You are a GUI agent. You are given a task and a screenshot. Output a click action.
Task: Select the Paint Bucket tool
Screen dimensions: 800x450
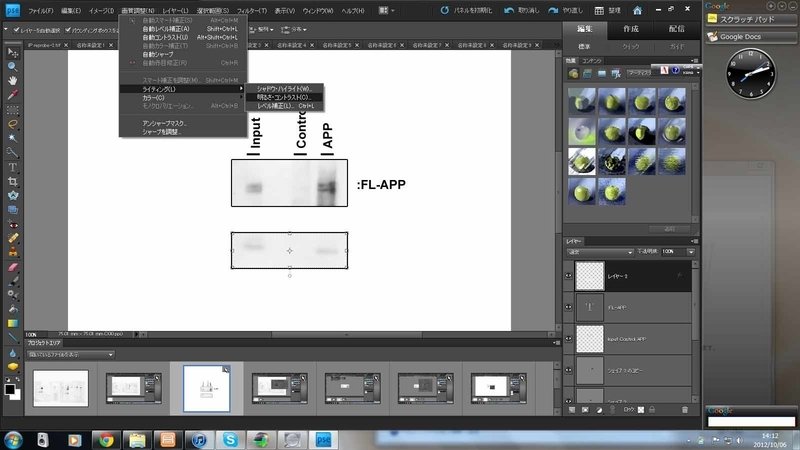tap(13, 309)
